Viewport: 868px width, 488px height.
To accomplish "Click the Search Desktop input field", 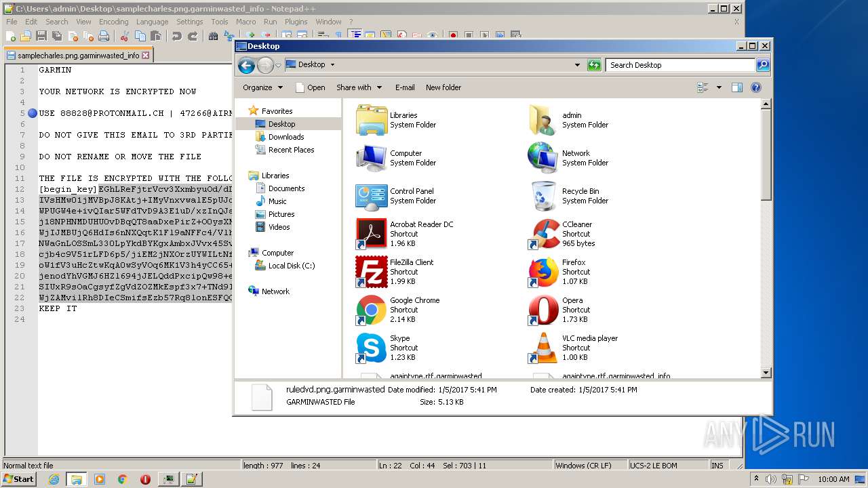I will point(680,65).
